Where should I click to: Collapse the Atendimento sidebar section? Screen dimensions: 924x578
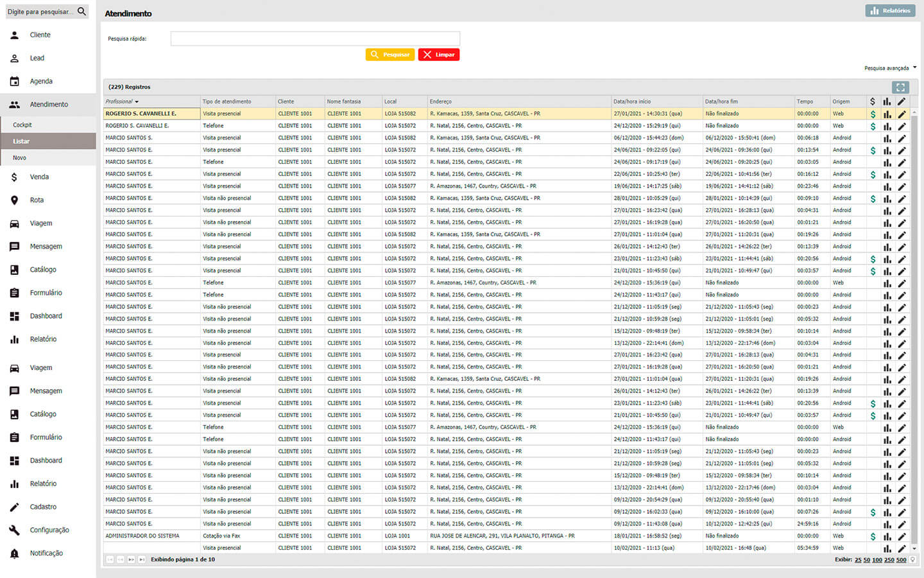click(48, 105)
